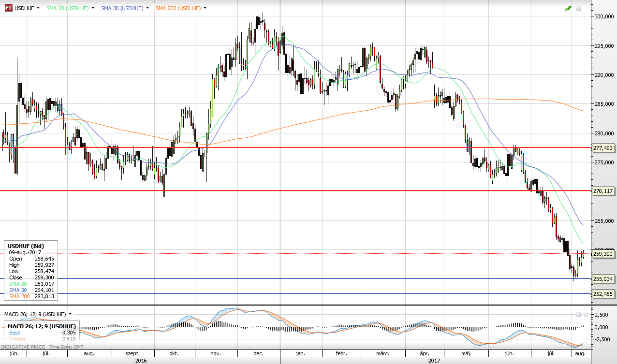The height and width of the screenshot is (364, 617).
Task: Click the maximize icon in the MACD panel
Action: pyautogui.click(x=579, y=314)
